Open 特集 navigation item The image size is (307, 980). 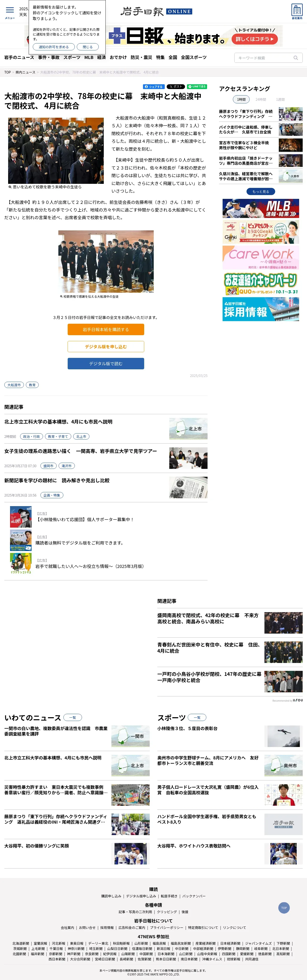tap(160, 58)
